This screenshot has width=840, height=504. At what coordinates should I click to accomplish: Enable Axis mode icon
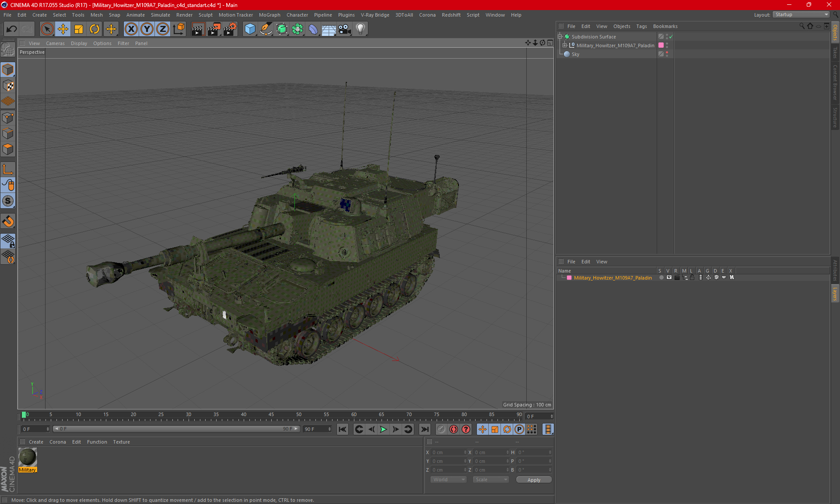click(8, 169)
